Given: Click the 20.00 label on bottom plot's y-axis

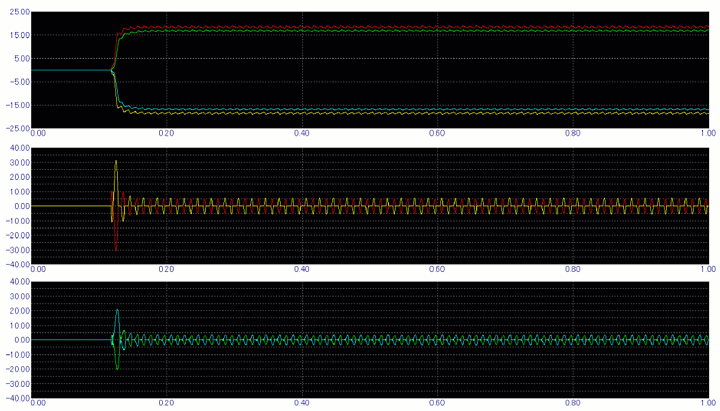Looking at the screenshot, I should [19, 311].
